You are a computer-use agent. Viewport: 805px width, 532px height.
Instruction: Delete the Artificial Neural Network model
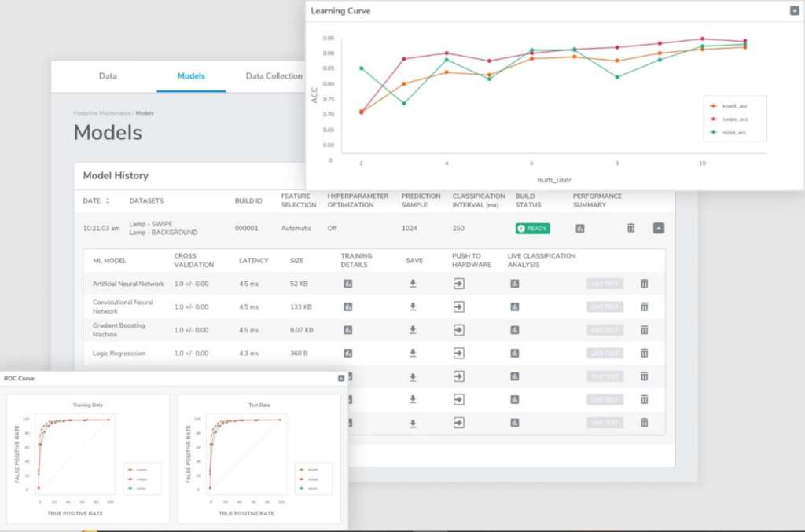(644, 284)
